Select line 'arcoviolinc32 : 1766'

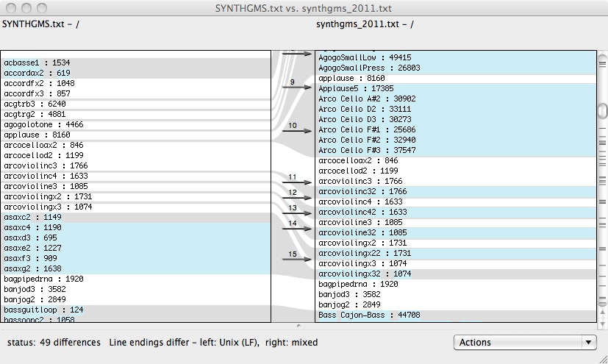pyautogui.click(x=456, y=191)
